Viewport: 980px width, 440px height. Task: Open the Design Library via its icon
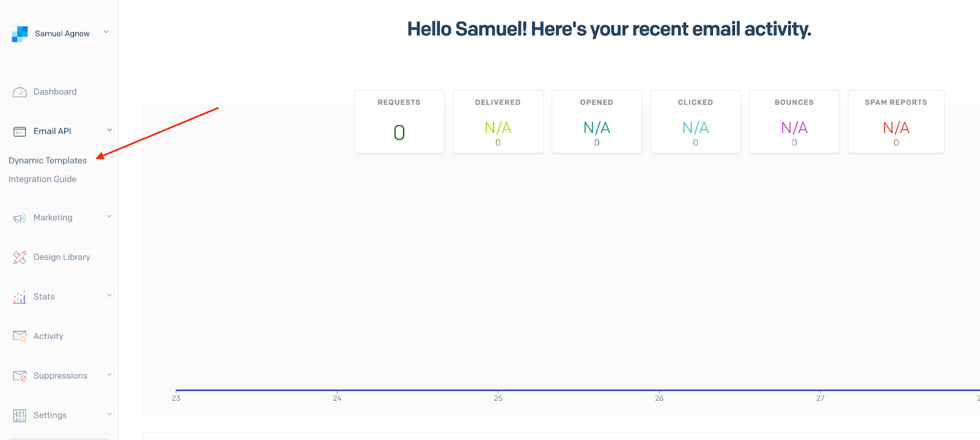(x=20, y=257)
